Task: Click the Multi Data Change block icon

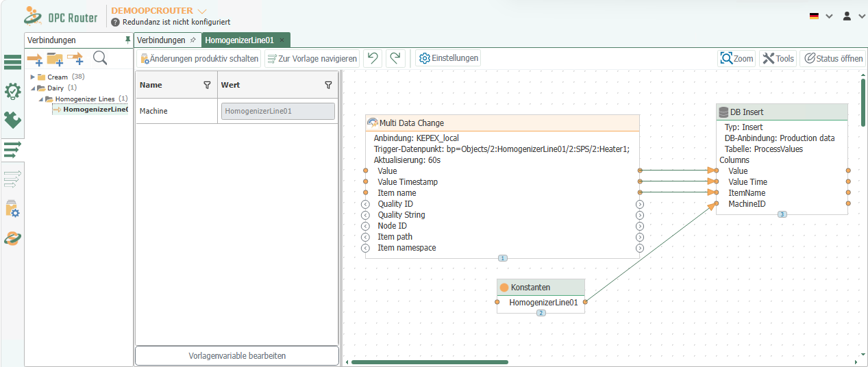Action: 372,123
